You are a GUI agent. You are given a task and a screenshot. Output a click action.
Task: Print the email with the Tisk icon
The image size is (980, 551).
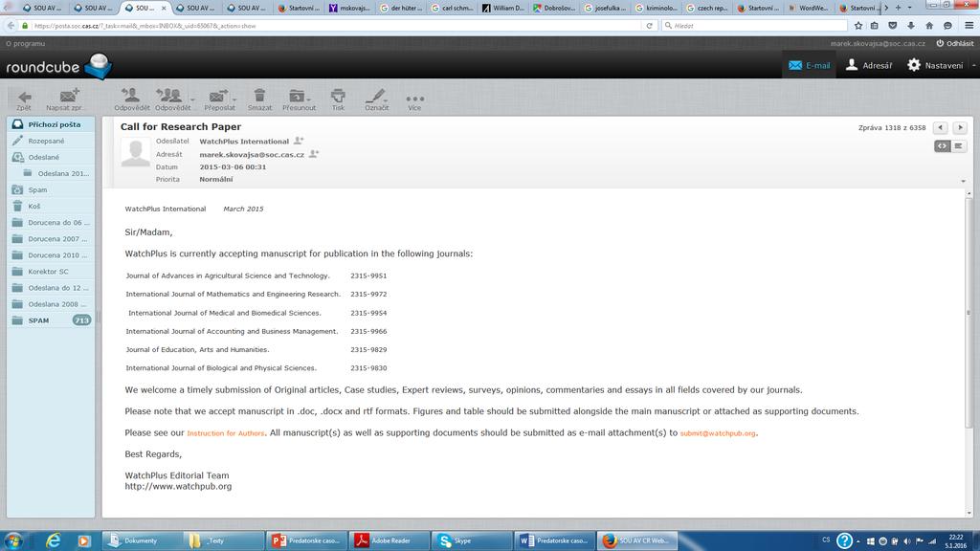coord(338,99)
